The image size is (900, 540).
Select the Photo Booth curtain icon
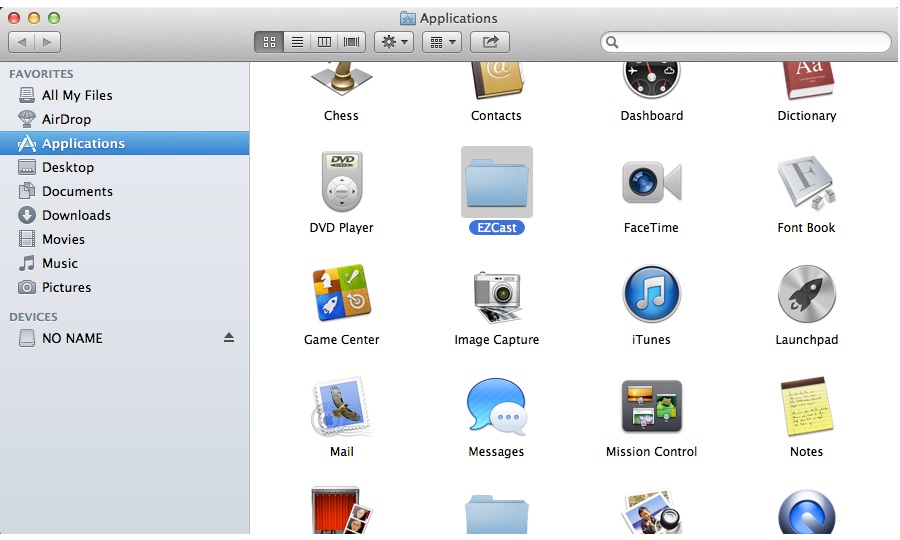tap(342, 511)
